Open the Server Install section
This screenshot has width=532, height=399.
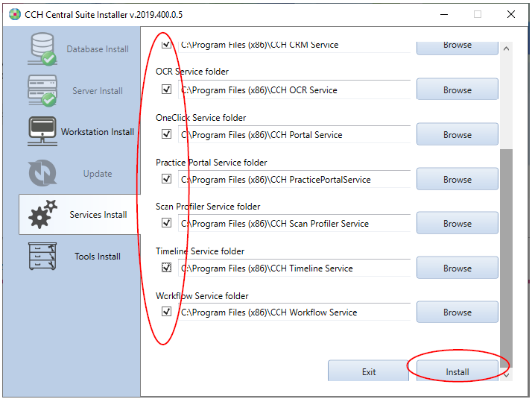click(x=79, y=91)
